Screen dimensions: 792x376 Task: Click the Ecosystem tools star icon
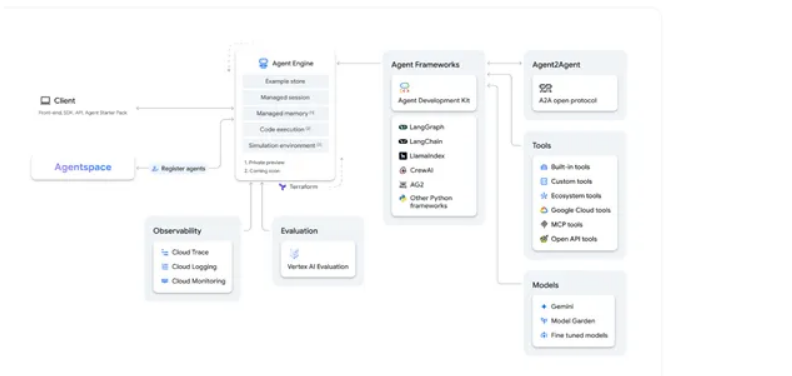[x=544, y=196]
